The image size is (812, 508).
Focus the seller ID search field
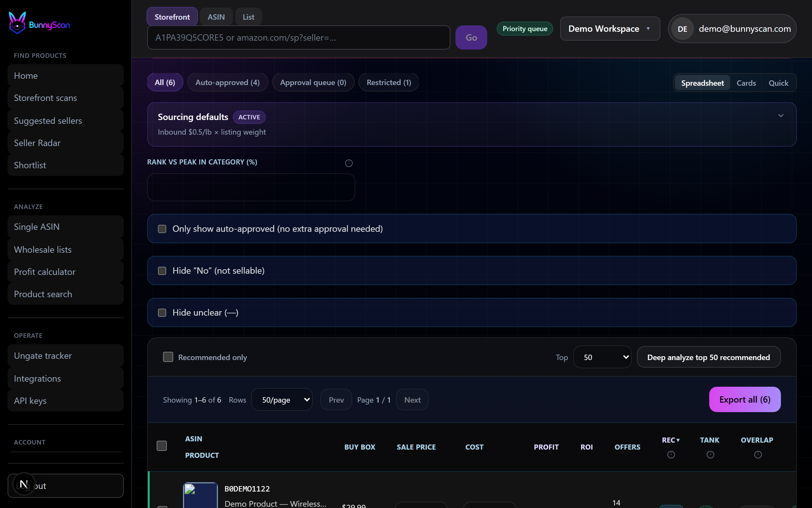click(x=298, y=38)
